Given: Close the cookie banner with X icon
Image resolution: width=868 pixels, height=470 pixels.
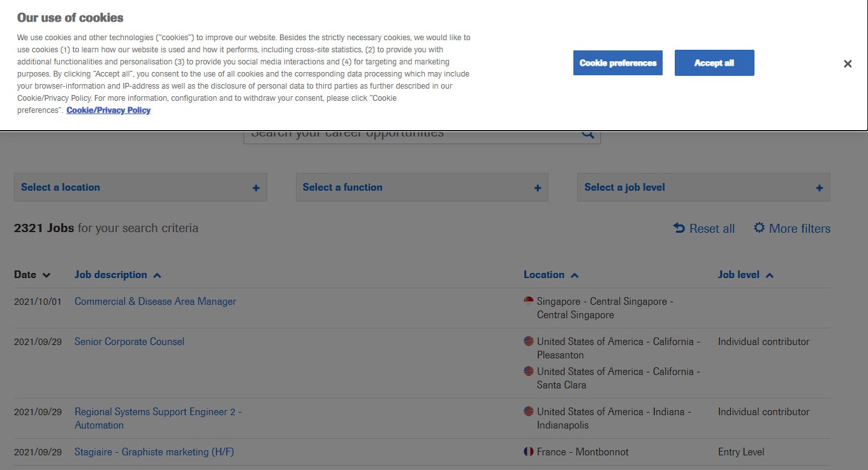Looking at the screenshot, I should coord(848,64).
